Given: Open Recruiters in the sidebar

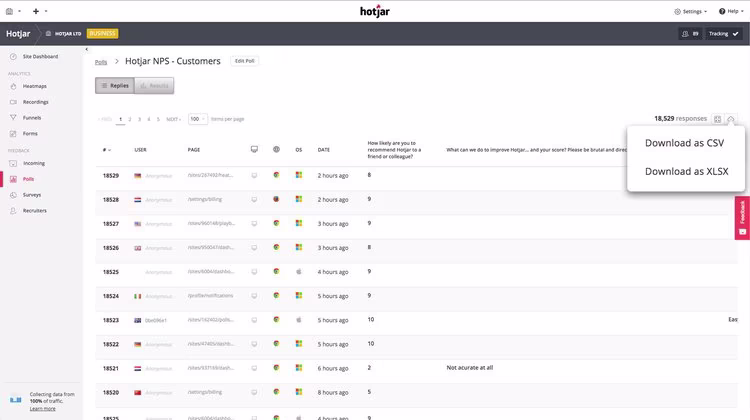Looking at the screenshot, I should click(x=34, y=210).
